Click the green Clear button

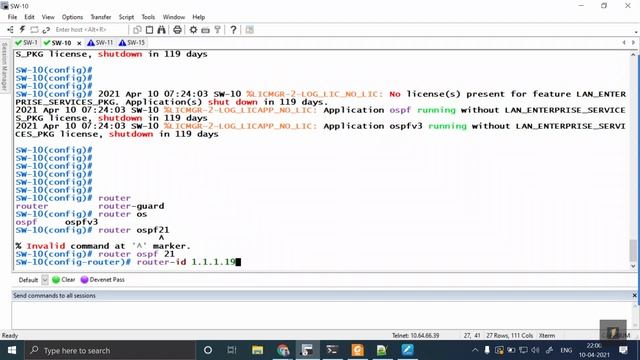(64, 280)
